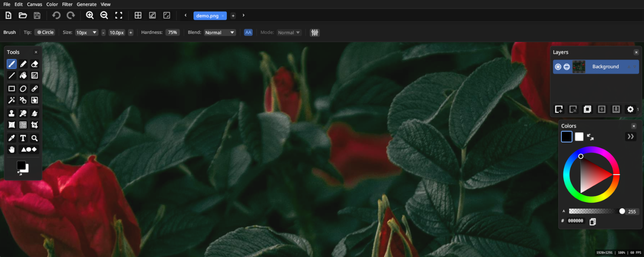The width and height of the screenshot is (644, 257).
Task: Swap primary and secondary colors
Action: tap(590, 137)
